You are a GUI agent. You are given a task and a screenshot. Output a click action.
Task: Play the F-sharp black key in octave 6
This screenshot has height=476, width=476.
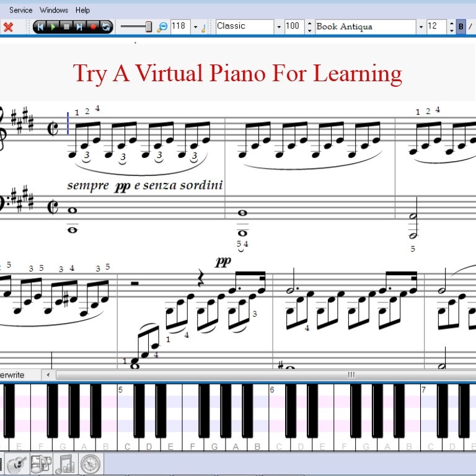pos(356,410)
